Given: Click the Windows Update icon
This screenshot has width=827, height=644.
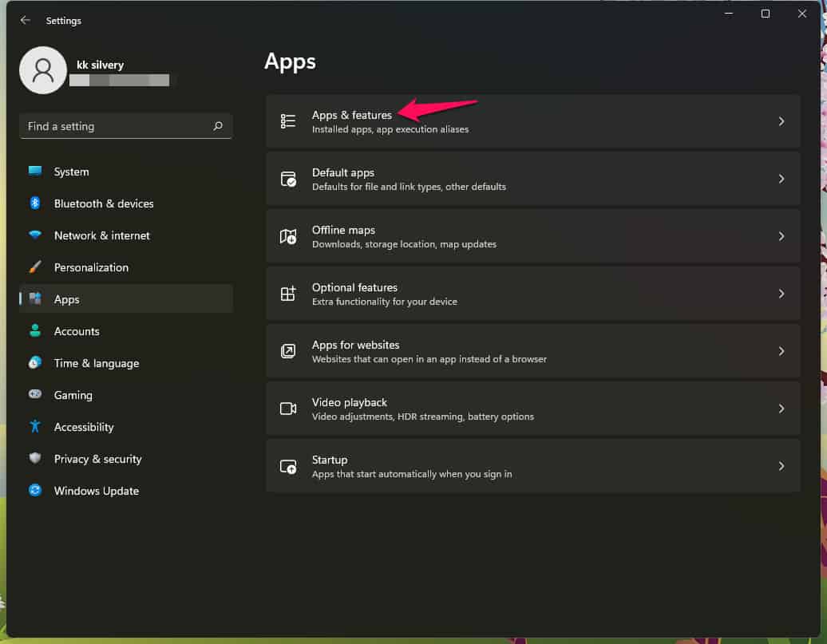Looking at the screenshot, I should pos(35,491).
